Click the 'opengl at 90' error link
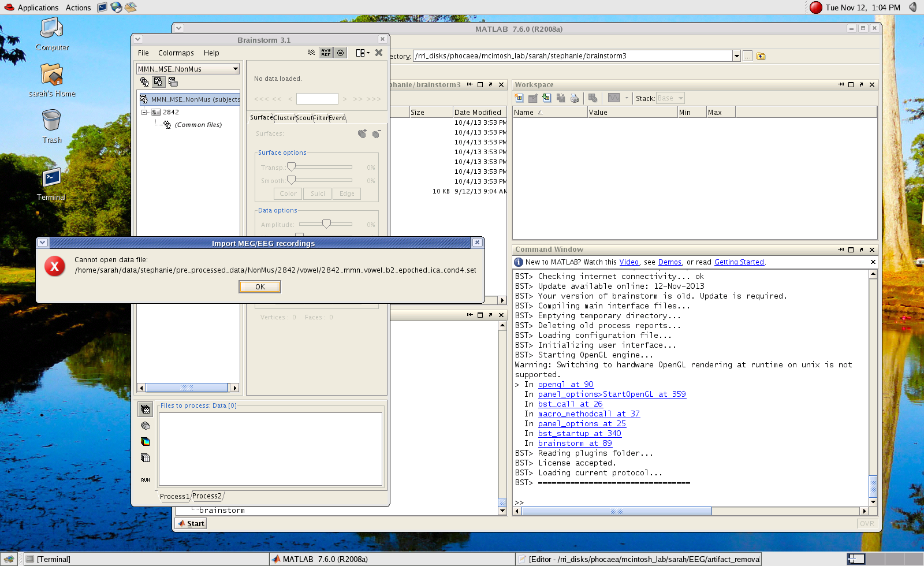 click(566, 385)
